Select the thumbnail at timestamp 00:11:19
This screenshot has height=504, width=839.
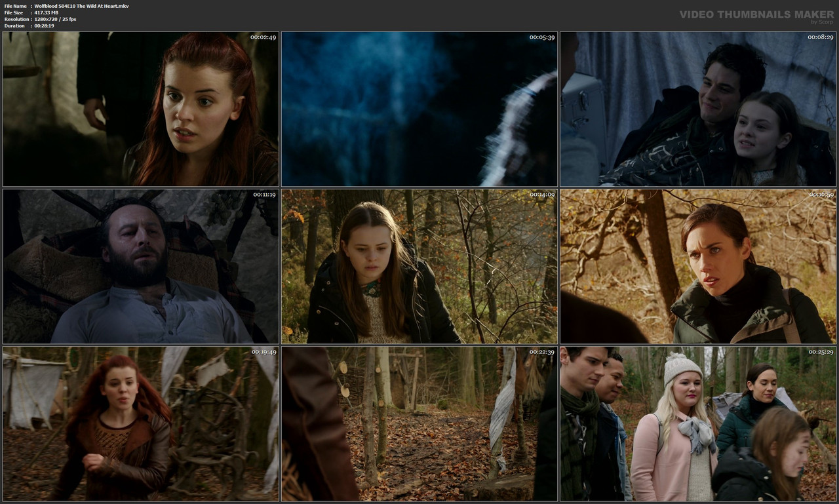click(x=140, y=266)
